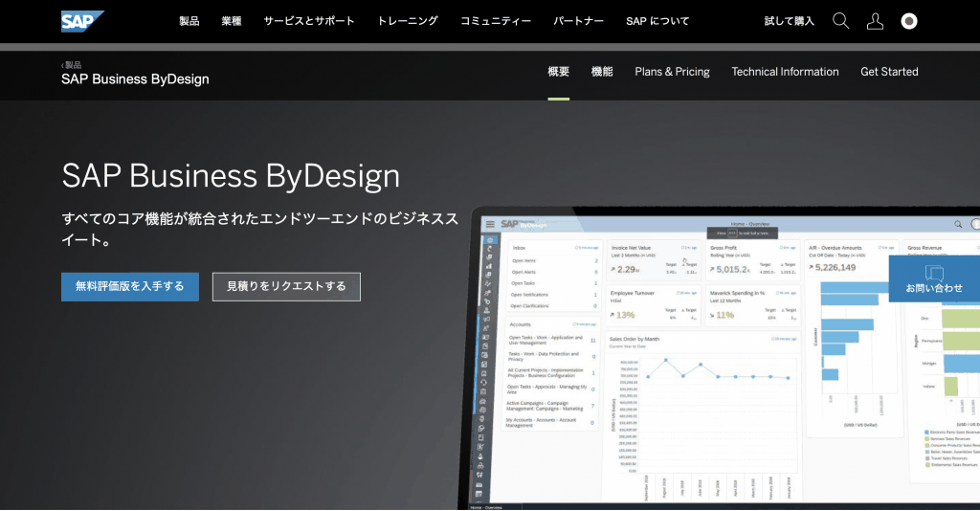Click the 試して購入 link
The image size is (980, 511).
[790, 21]
